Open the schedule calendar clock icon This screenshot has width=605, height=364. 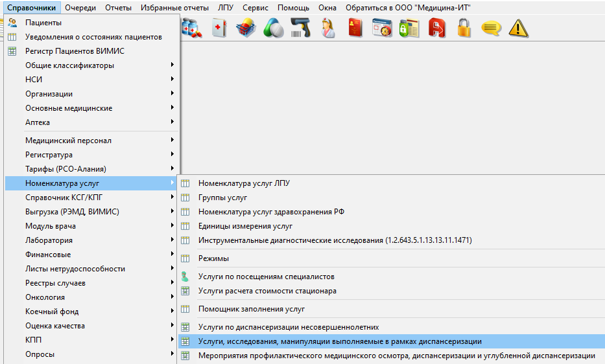382,28
